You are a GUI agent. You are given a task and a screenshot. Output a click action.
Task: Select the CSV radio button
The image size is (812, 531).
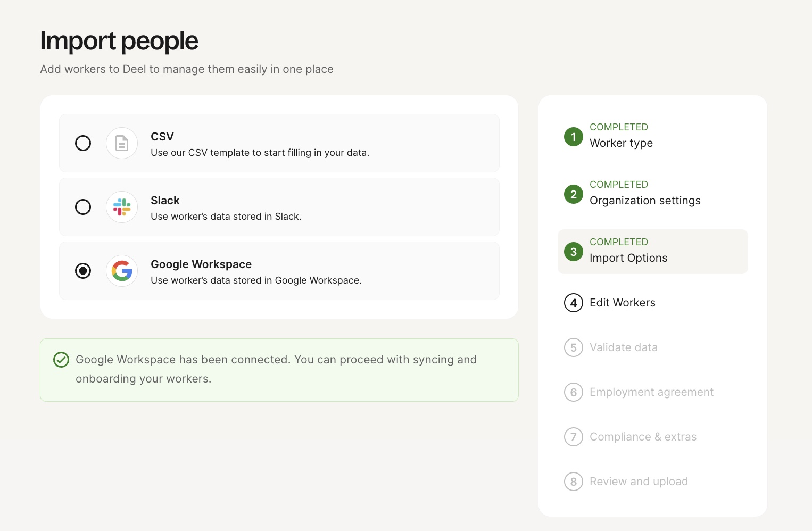[83, 143]
